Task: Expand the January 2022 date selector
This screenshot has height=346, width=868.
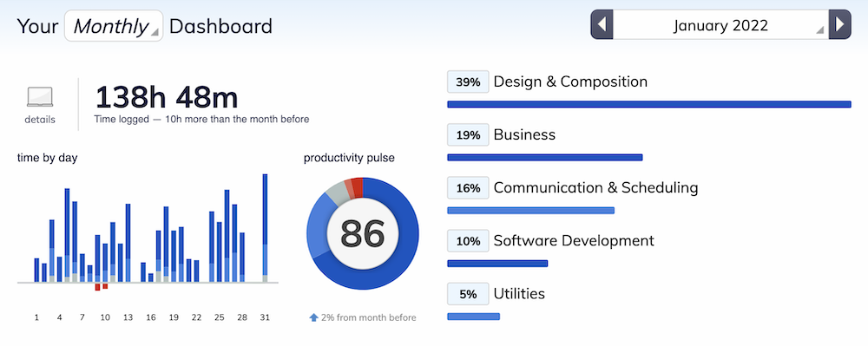Action: (x=720, y=25)
